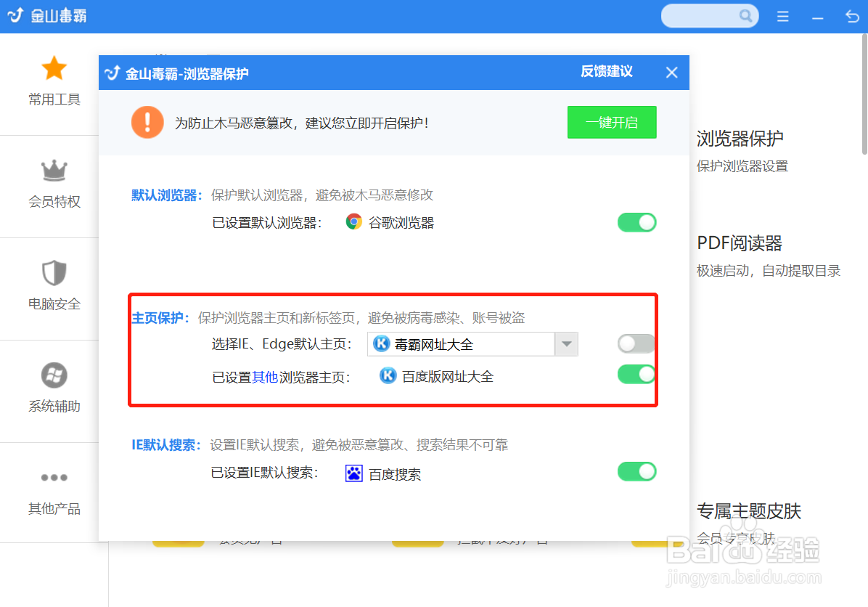Viewport: 868px width, 607px height.
Task: Click the 百度搜索 text
Action: (x=395, y=475)
